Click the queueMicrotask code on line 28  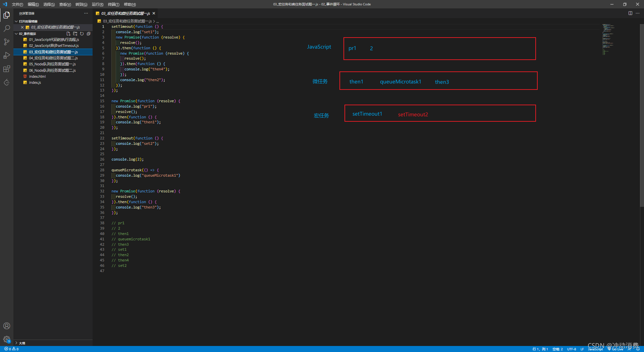[135, 170]
